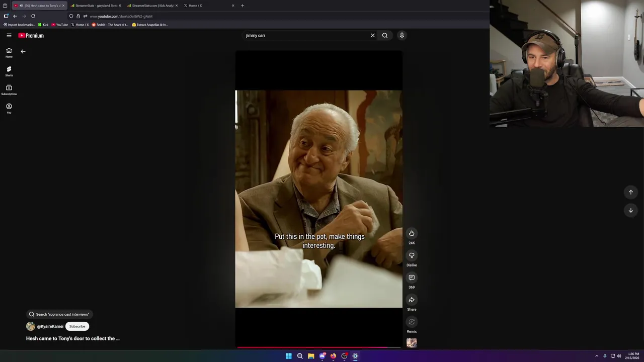Close the Home / X tab

[233, 6]
